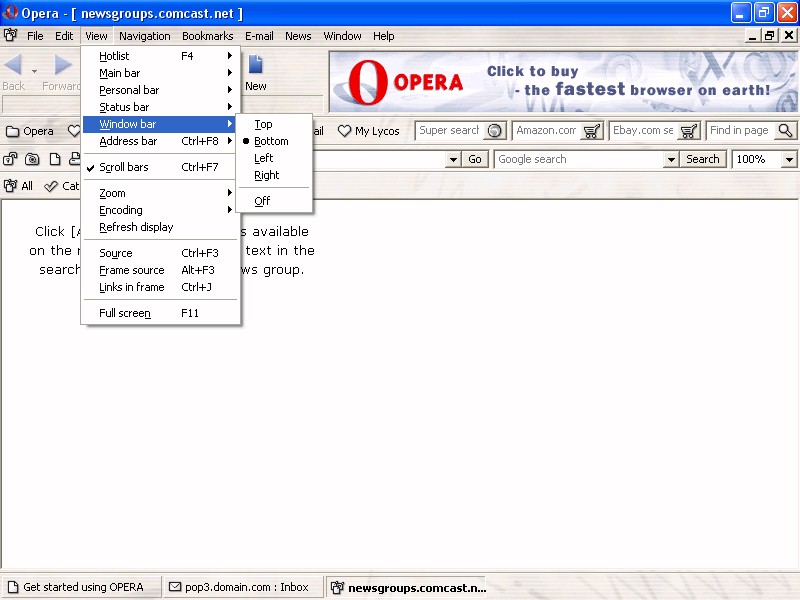Click the Back arrow button
Screen dimensions: 800x600
(x=14, y=66)
